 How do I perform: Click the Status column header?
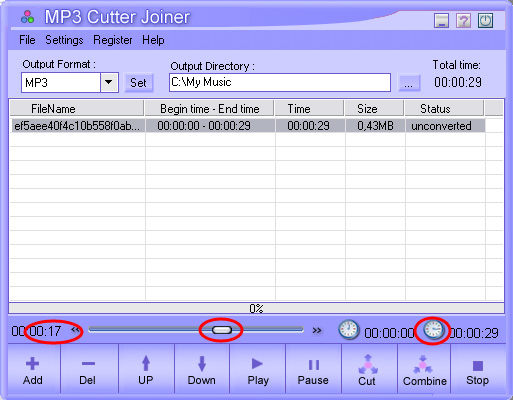(444, 109)
